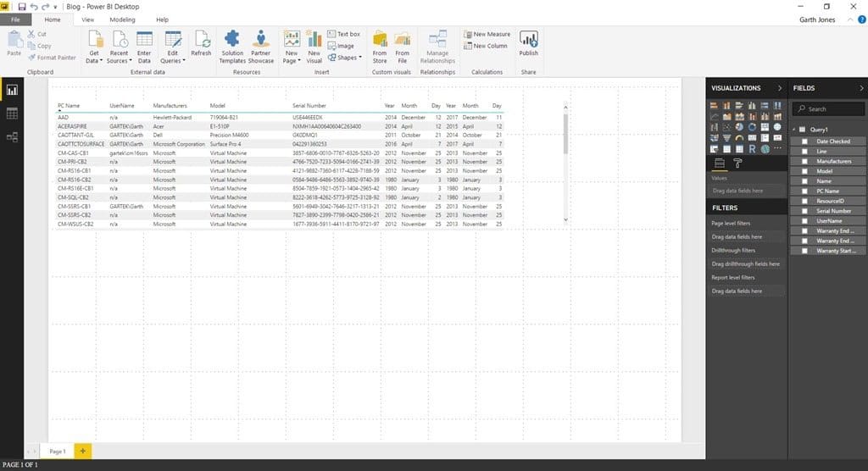Open the Shapes dropdown
This screenshot has width=868, height=471.
point(344,58)
